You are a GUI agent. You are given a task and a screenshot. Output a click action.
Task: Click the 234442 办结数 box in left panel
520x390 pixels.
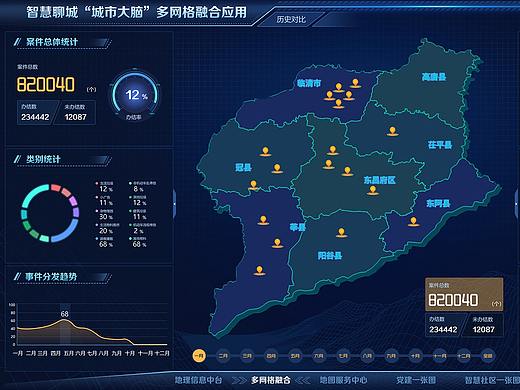[x=35, y=113]
